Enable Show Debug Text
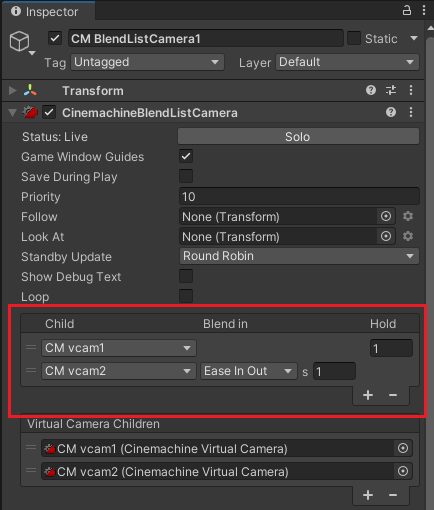Image resolution: width=434 pixels, height=510 pixels. [186, 276]
